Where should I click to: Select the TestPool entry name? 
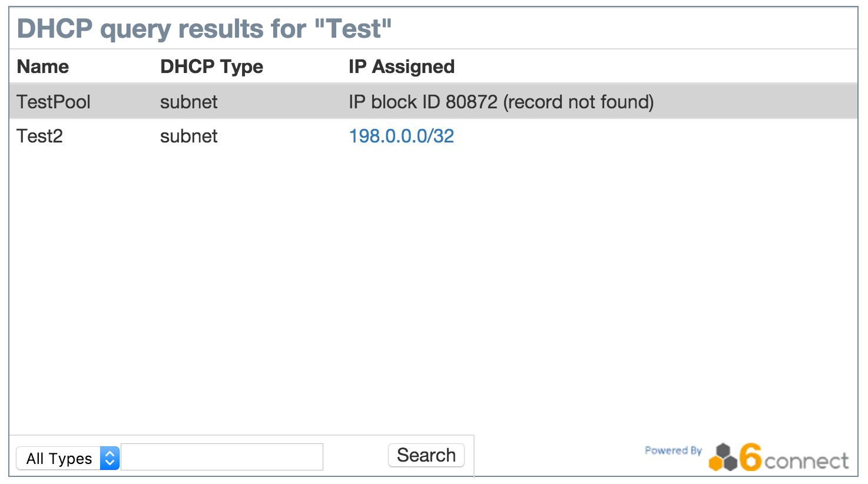coord(54,102)
